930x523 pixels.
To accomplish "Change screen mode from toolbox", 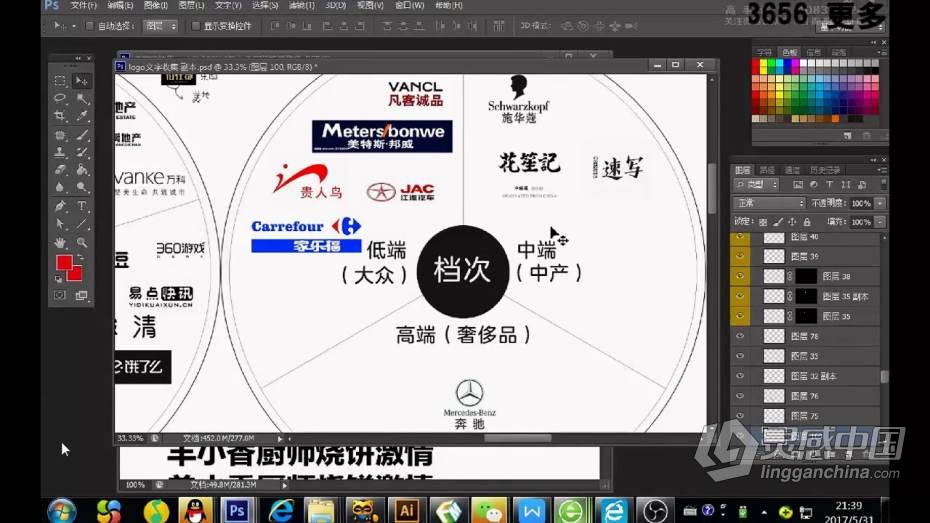I will click(x=82, y=295).
